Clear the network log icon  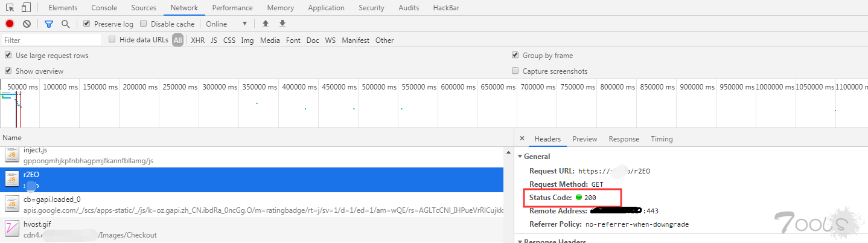point(27,24)
